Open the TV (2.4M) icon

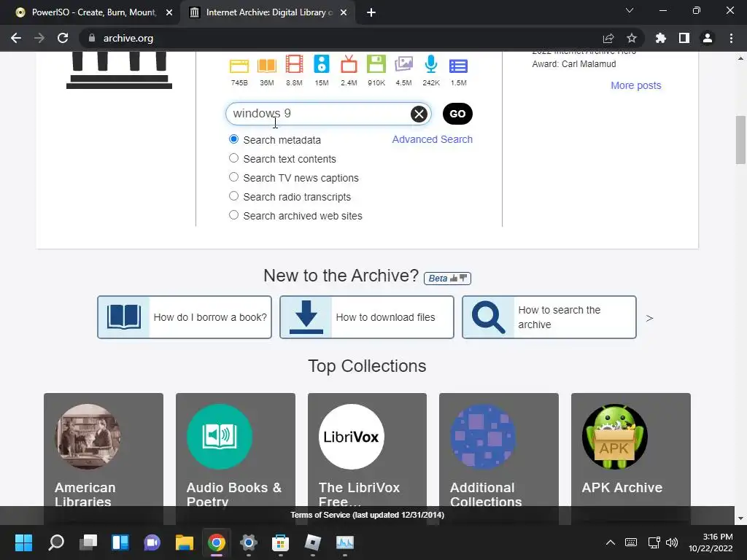click(349, 64)
